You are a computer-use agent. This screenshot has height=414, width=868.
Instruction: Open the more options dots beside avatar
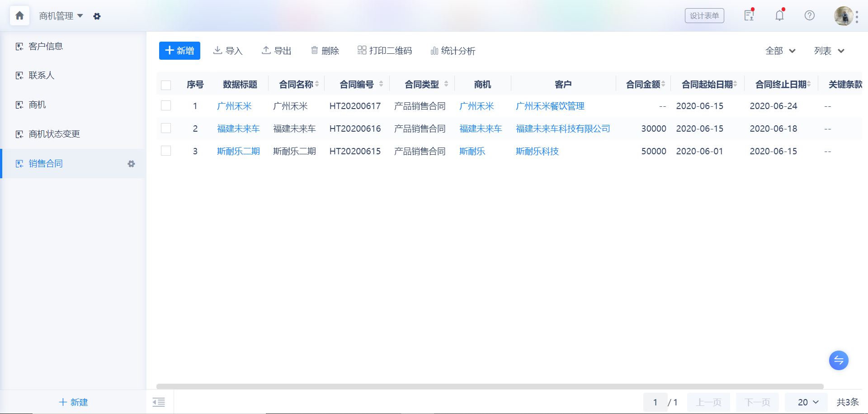857,16
